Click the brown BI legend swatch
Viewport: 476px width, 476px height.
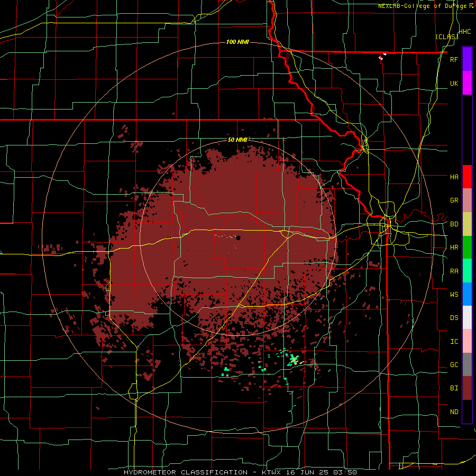467,388
